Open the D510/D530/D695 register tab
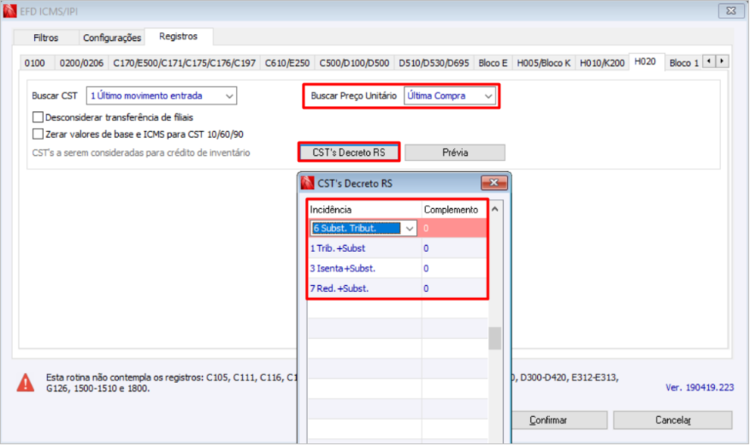Screen dimensions: 750x446 [x=434, y=63]
